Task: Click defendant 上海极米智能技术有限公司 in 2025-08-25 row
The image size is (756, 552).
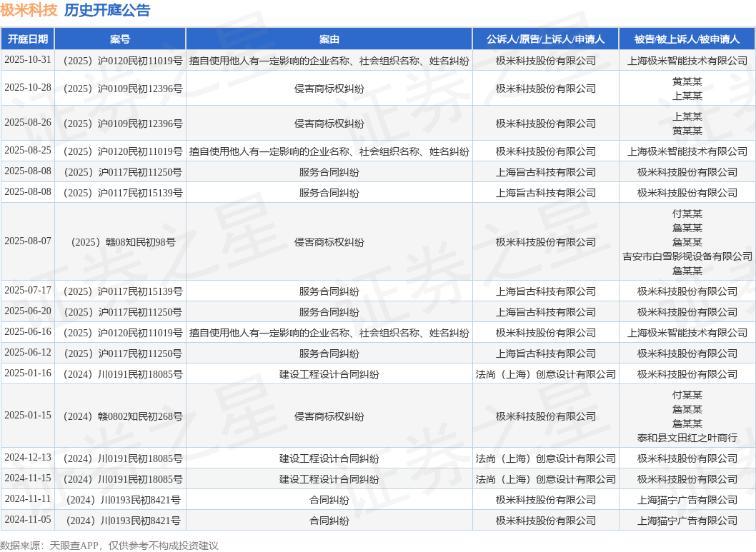Action: [687, 151]
